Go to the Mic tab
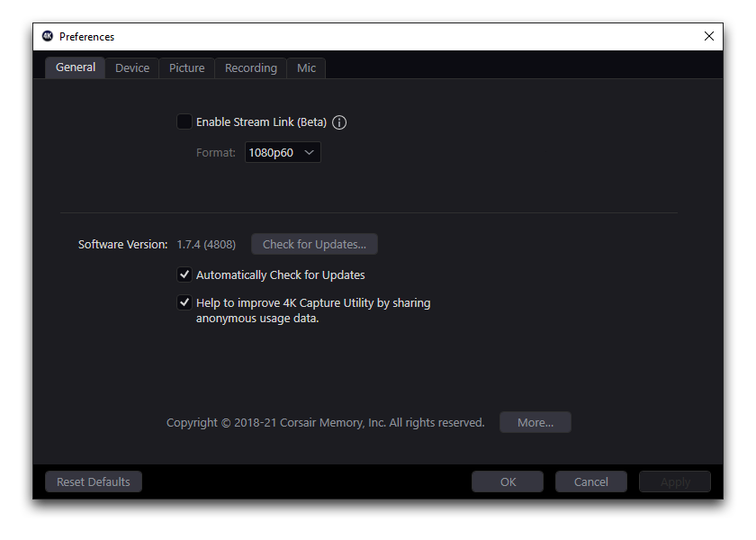 coord(306,67)
